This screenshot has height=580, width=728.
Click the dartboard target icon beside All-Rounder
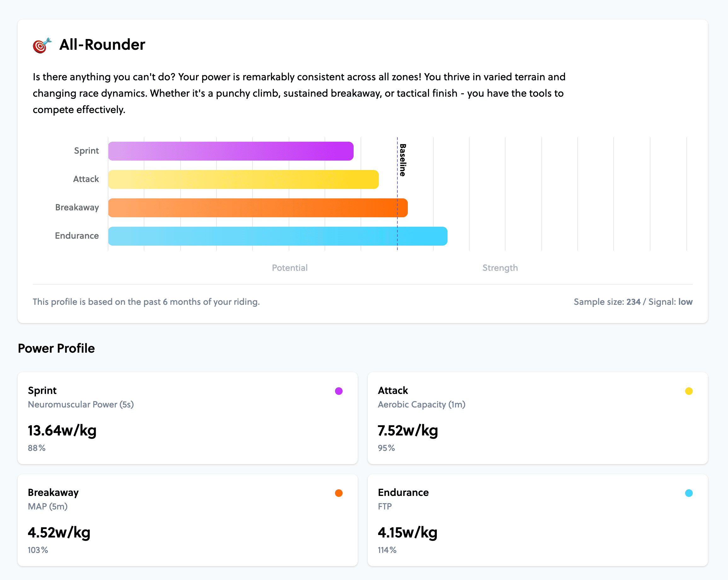[x=41, y=44]
